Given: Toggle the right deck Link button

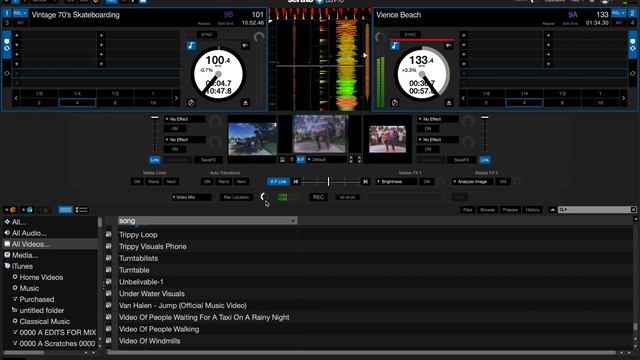Looking at the screenshot, I should pyautogui.click(x=484, y=160).
